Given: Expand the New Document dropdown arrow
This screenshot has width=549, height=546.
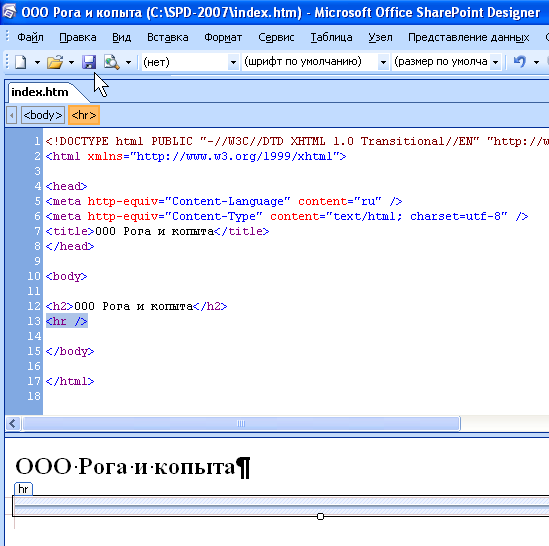Looking at the screenshot, I should (x=37, y=63).
